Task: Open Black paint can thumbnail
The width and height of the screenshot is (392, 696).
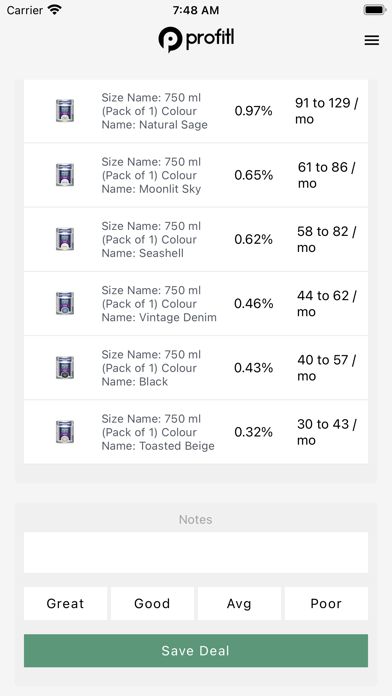Action: click(x=65, y=368)
